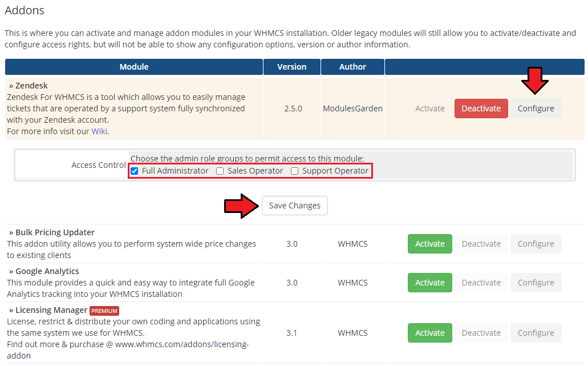
Task: Deactivate the Zendesk addon
Action: [x=481, y=108]
